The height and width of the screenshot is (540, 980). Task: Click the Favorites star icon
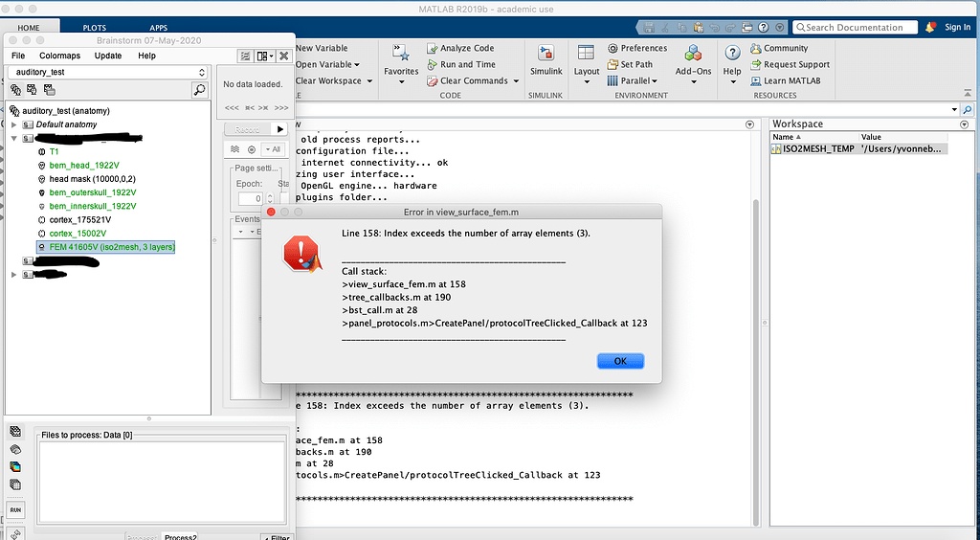click(x=401, y=54)
